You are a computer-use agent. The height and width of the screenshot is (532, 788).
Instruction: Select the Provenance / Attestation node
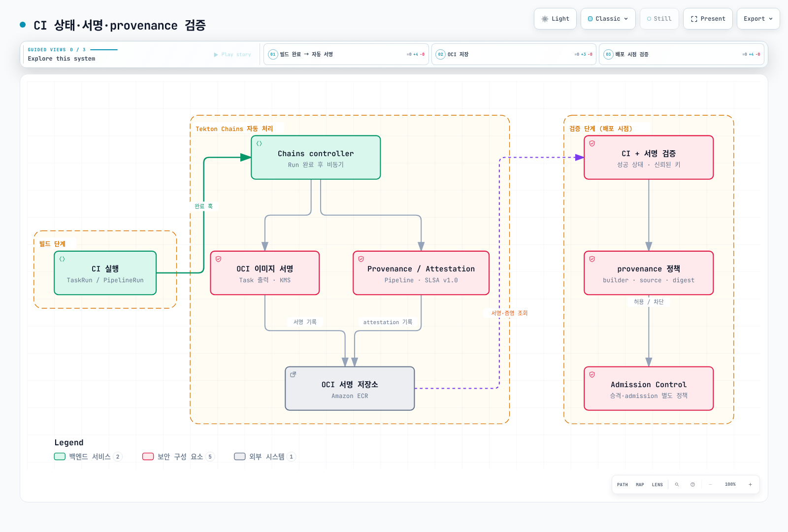[421, 273]
